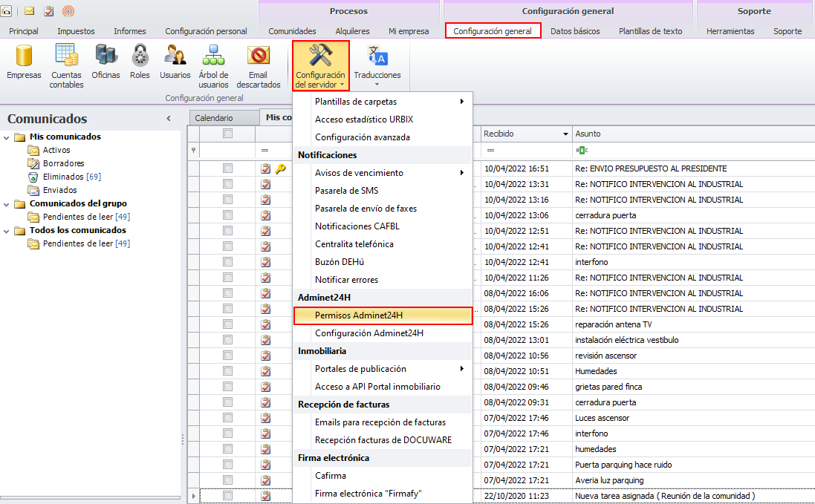Image resolution: width=815 pixels, height=504 pixels.
Task: Toggle the select-all checkbox in grid header
Action: tap(228, 134)
